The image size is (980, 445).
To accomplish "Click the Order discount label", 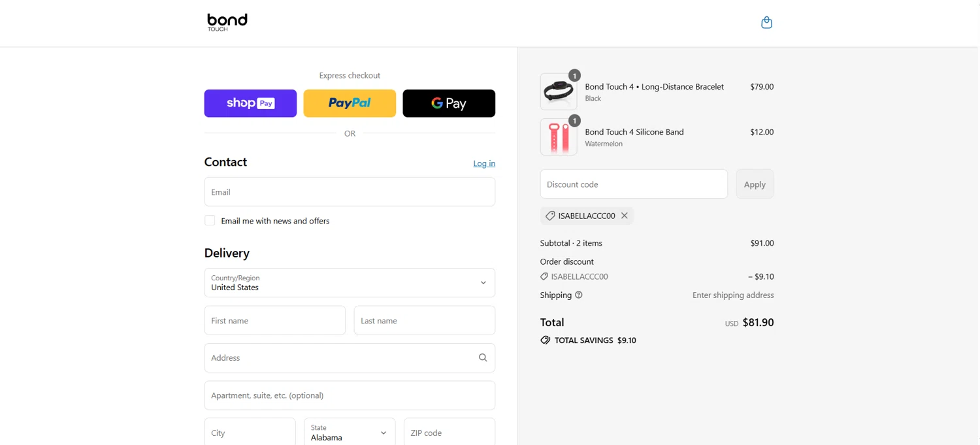I will tap(566, 261).
